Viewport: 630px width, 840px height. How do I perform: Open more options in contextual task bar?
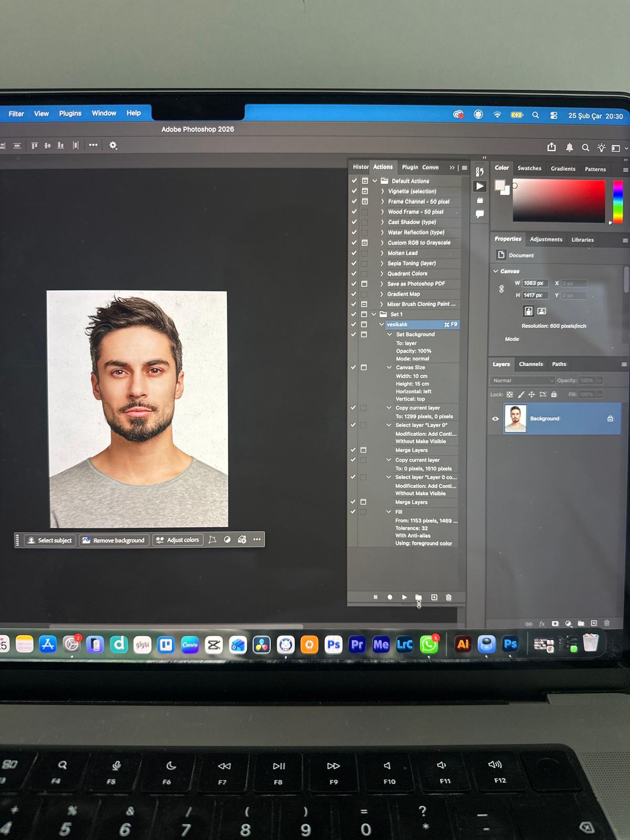[x=257, y=539]
